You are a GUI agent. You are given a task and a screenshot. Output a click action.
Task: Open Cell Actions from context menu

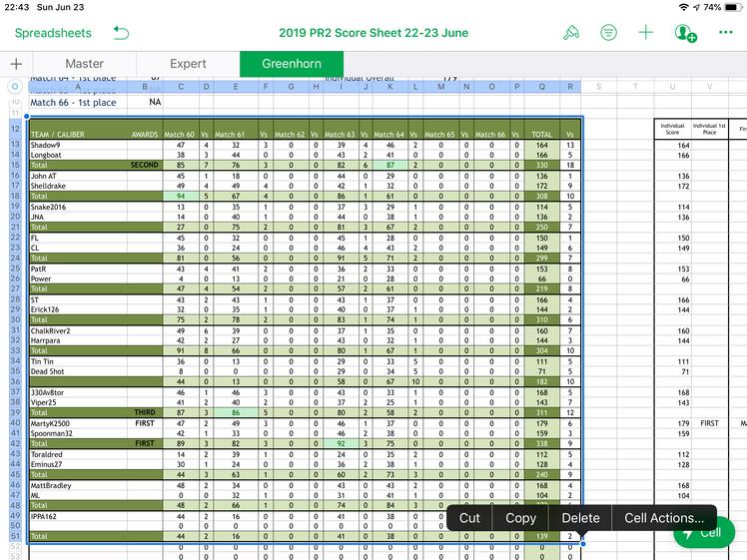[x=663, y=518]
